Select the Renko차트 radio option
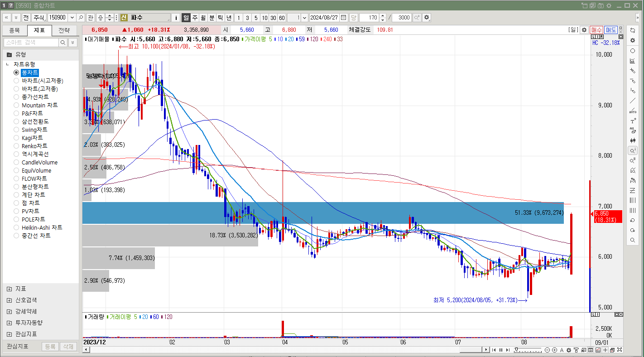The height and width of the screenshot is (357, 644). pos(16,146)
